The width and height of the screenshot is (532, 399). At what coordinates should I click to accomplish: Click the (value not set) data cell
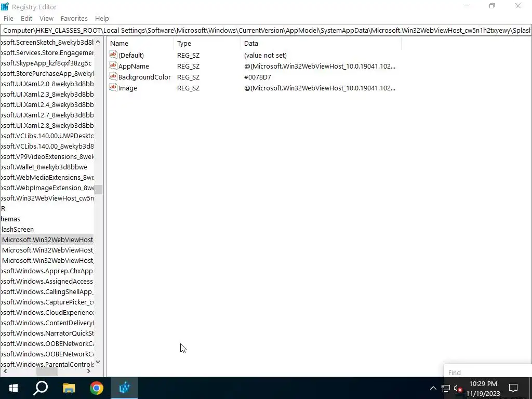point(265,55)
